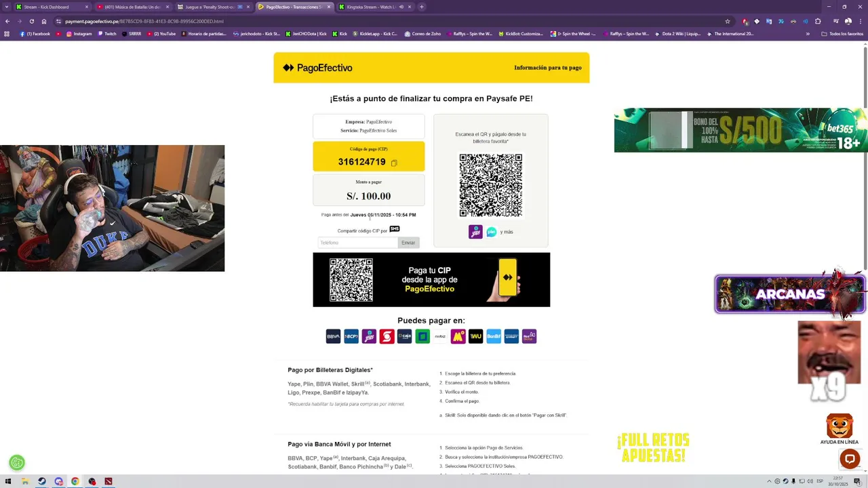Image resolution: width=868 pixels, height=488 pixels.
Task: Open the green cookie preferences icon
Action: point(17,463)
